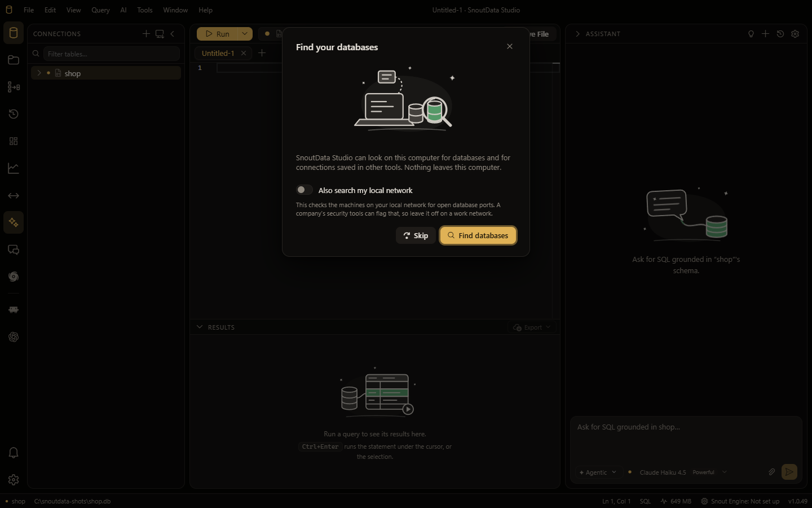Select the sparkle AI assistant sidebar icon
This screenshot has height=508, width=812.
pos(14,222)
